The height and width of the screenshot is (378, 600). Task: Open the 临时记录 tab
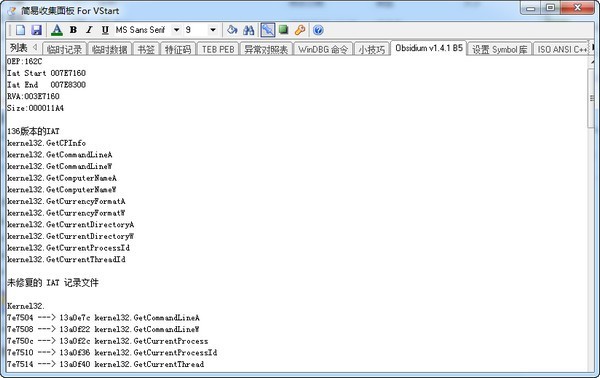64,49
